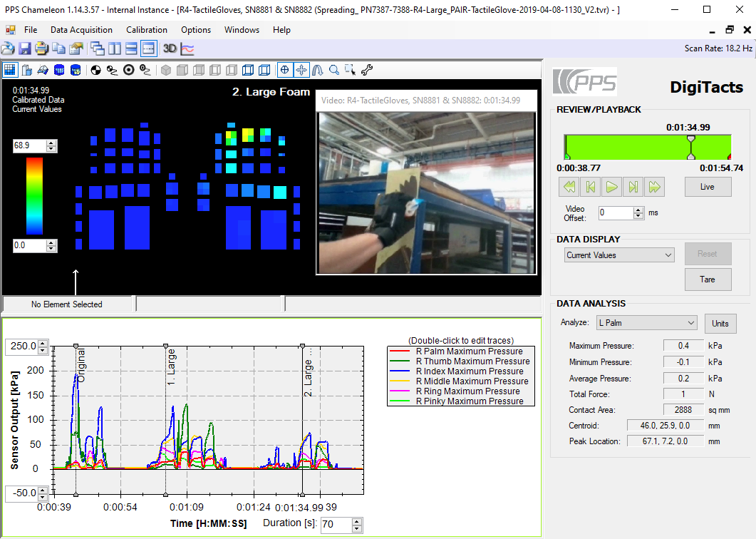
Task: Show the line chart view icon
Action: (187, 48)
